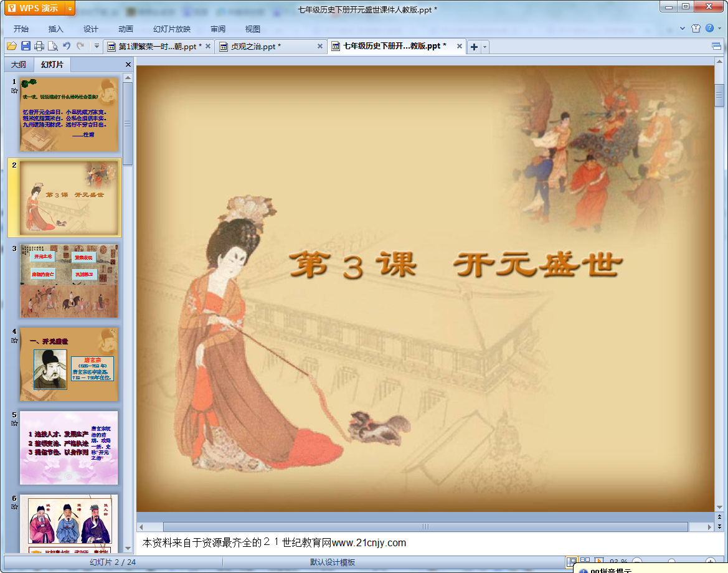Viewport: 728px width, 573px height.
Task: Click the animation star icon under slide 5
Action: coord(14,424)
